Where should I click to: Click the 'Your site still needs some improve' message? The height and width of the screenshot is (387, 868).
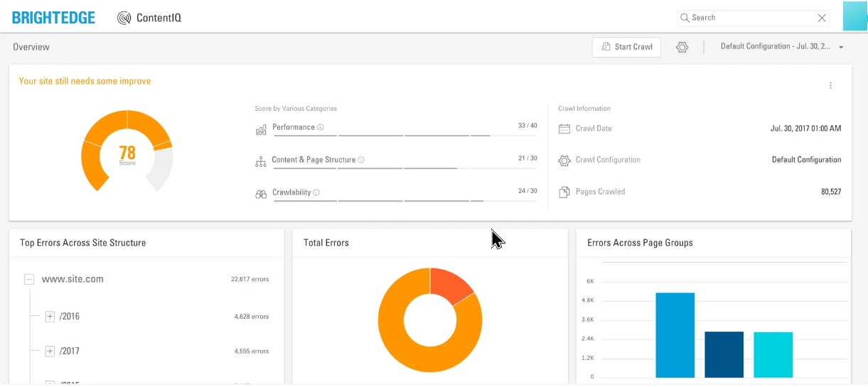[85, 82]
